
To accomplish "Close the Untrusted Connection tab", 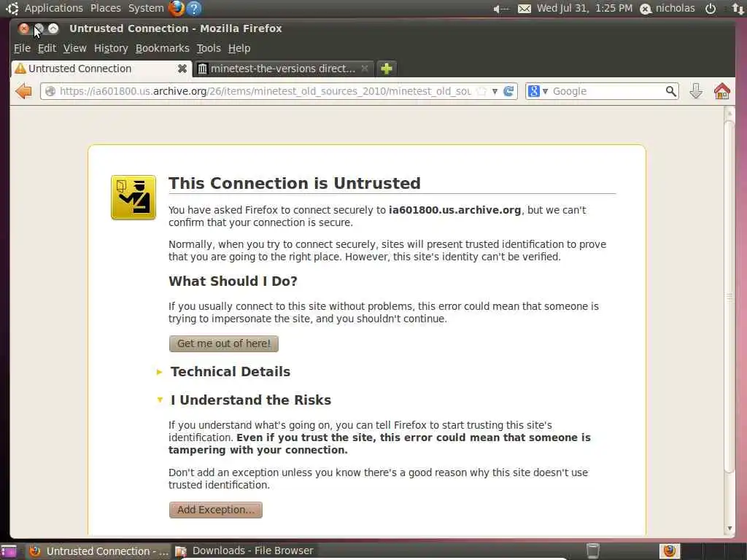I will (182, 69).
